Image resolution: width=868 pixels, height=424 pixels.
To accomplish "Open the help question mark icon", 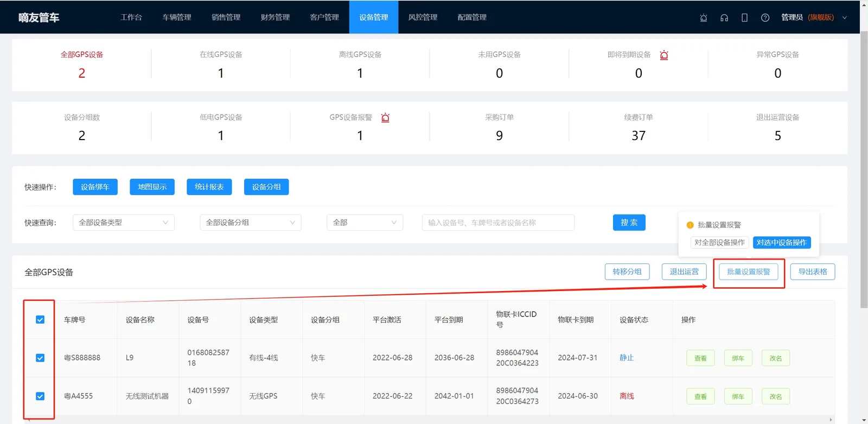I will (x=765, y=17).
